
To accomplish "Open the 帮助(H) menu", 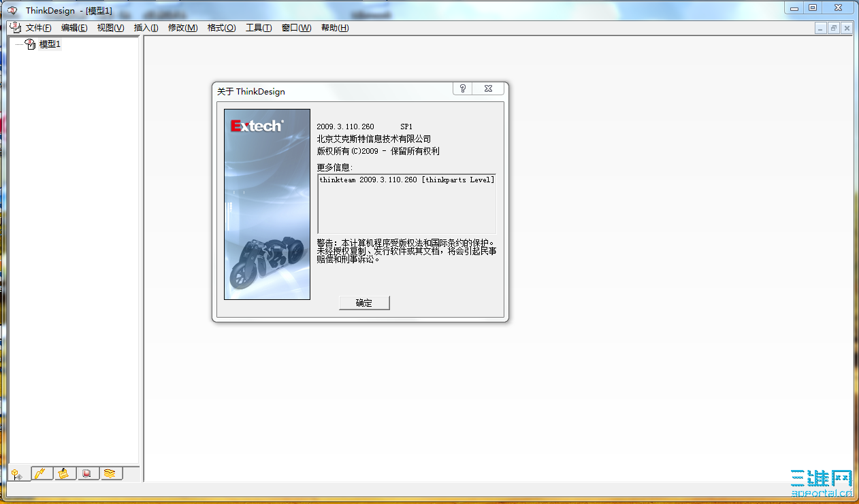I will coord(334,28).
